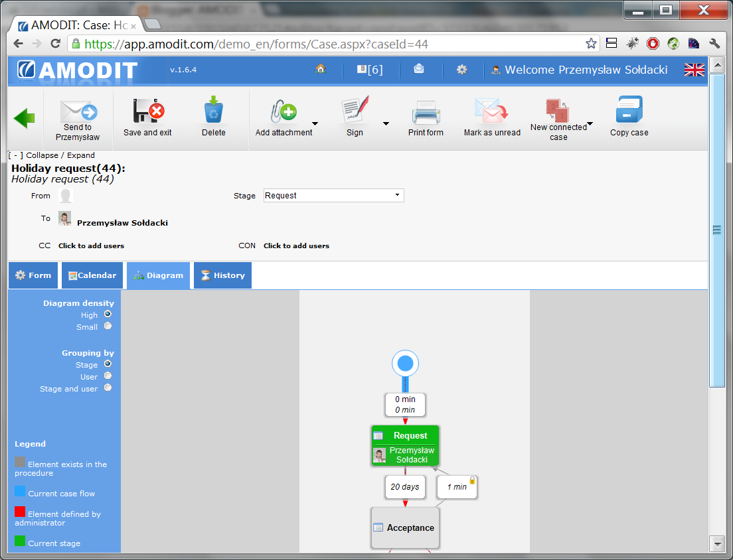Open AMODIT settings via the gear icon

461,69
